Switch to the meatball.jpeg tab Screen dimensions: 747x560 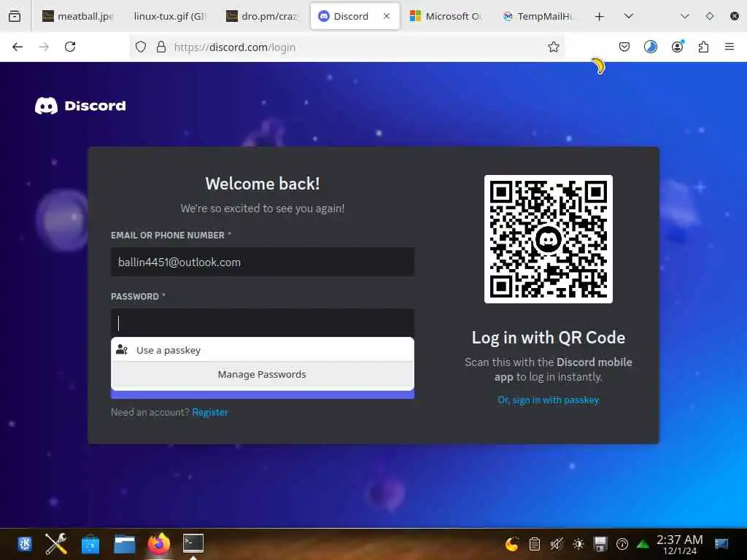click(78, 16)
